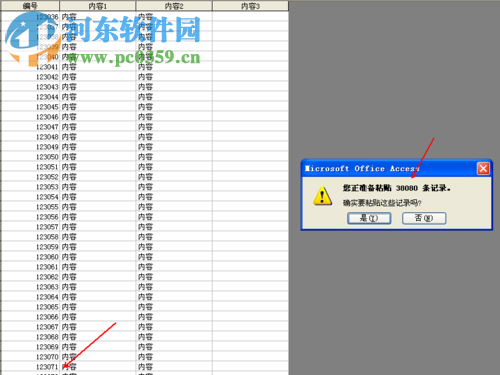Screen dimensions: 500x375
Task: Click 内容2 cell in row 123048
Action: point(174,137)
